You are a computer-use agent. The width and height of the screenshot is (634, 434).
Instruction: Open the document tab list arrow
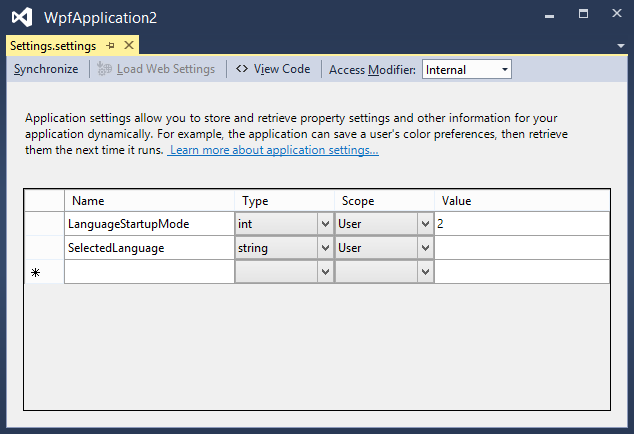click(x=621, y=46)
